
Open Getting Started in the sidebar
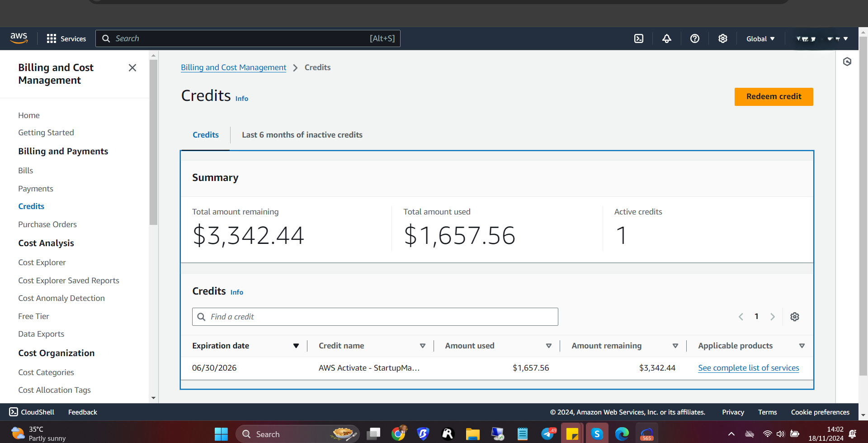click(46, 133)
